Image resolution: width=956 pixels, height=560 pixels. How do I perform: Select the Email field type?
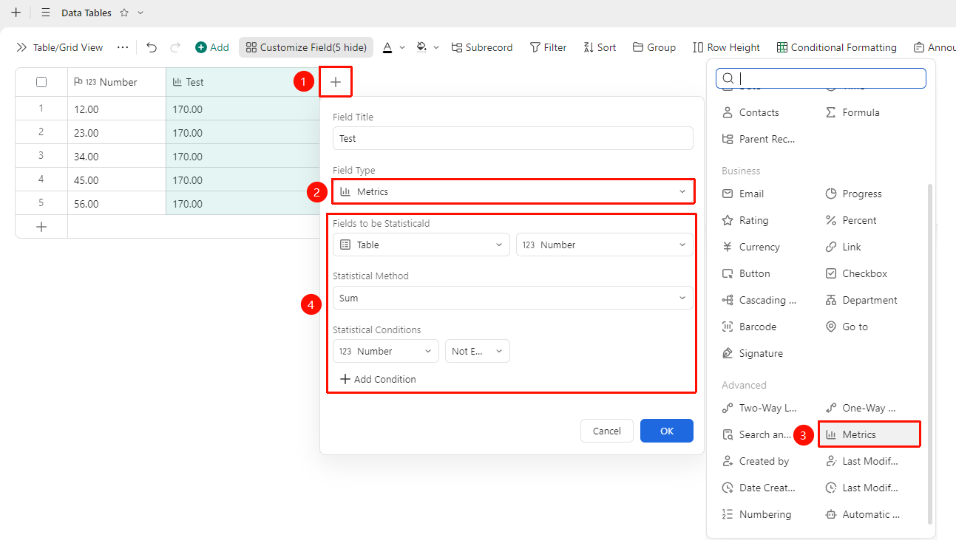pyautogui.click(x=742, y=194)
